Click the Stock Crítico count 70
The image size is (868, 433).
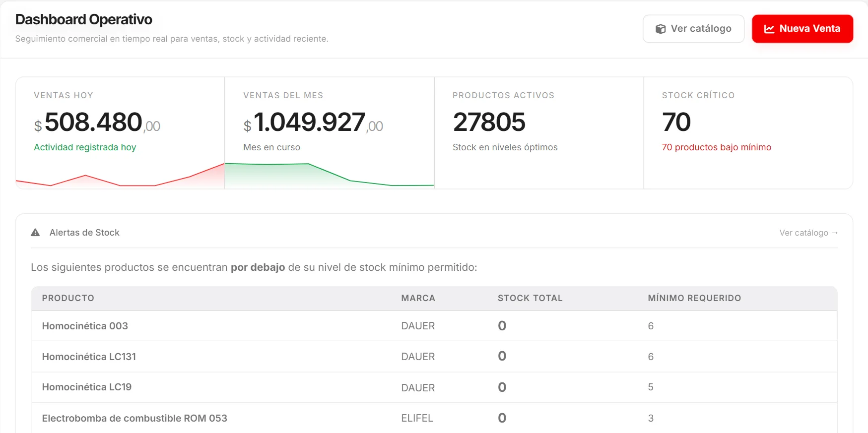pyautogui.click(x=676, y=122)
